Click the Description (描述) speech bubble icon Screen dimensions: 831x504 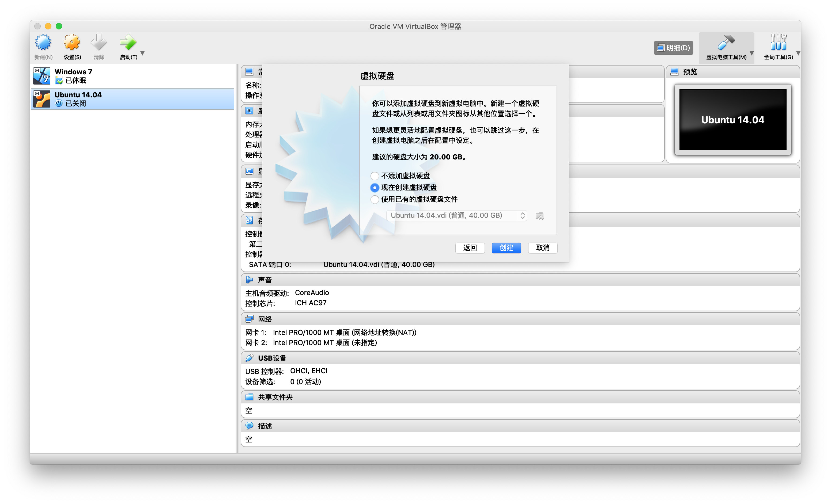249,426
